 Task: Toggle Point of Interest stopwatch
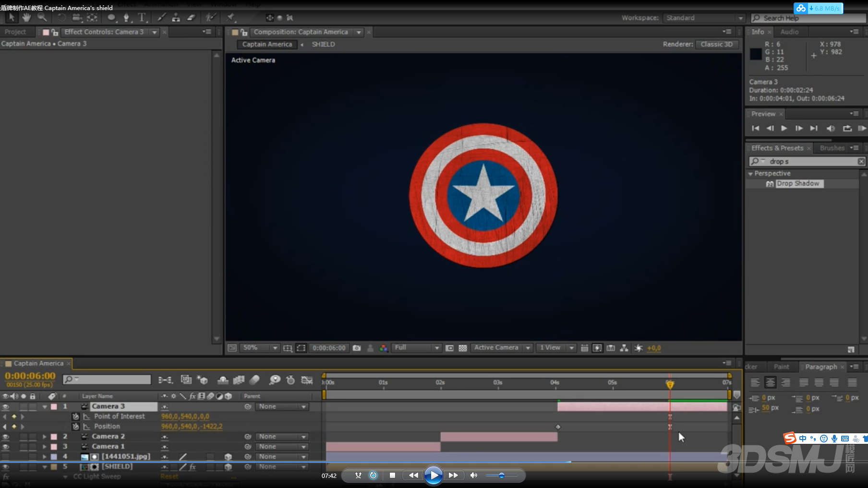tap(75, 417)
